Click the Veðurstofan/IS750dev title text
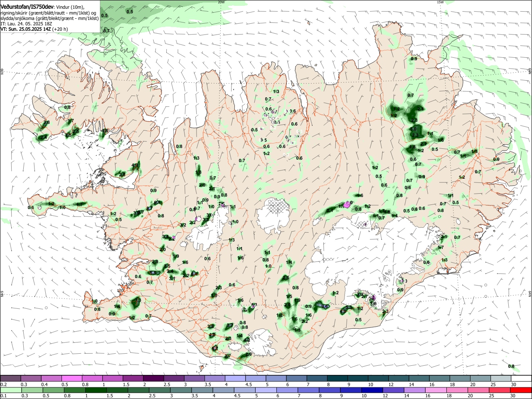This screenshot has height=399, width=532. [x=27, y=7]
